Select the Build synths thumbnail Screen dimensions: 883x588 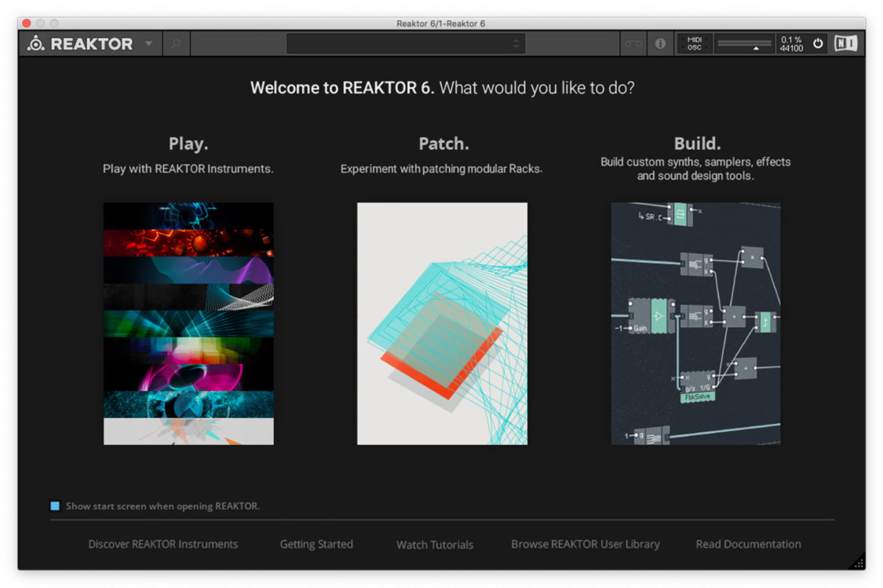pos(695,323)
